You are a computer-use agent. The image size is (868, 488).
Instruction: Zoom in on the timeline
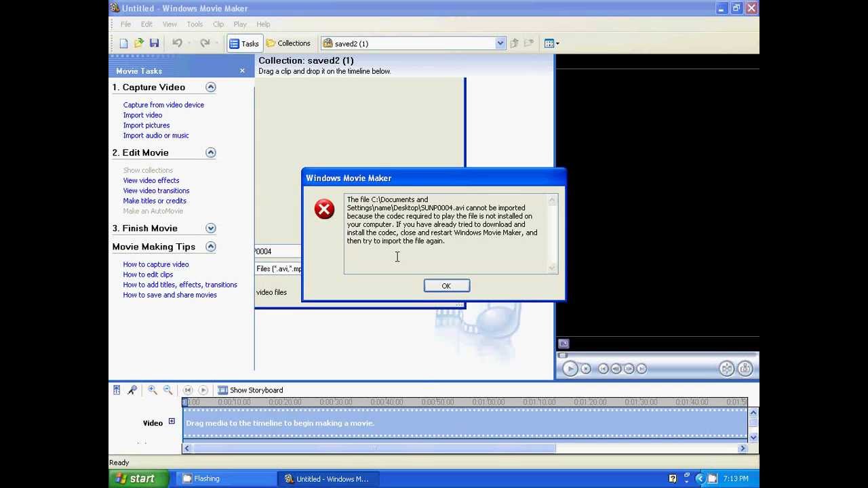(153, 390)
